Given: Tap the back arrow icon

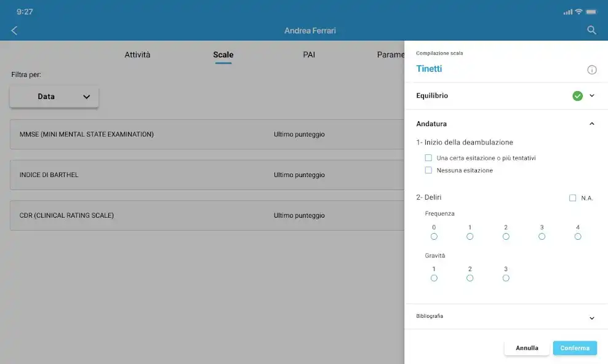Looking at the screenshot, I should point(14,30).
